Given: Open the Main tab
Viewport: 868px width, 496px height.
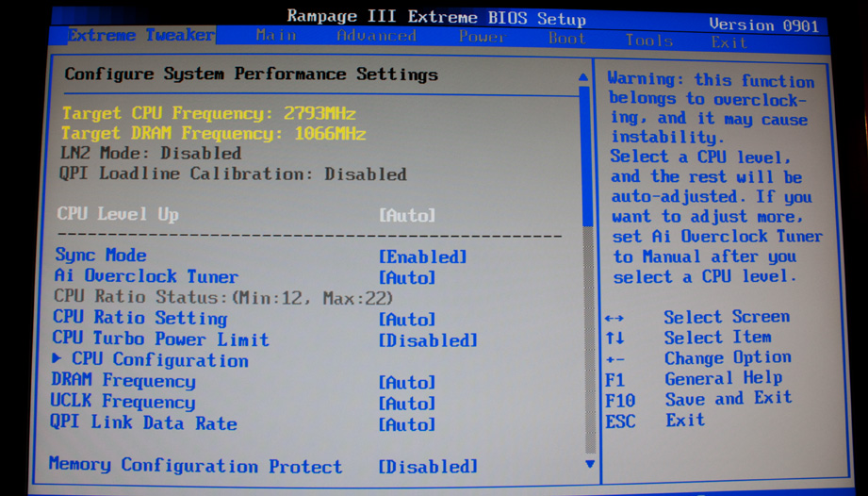Looking at the screenshot, I should (x=276, y=36).
